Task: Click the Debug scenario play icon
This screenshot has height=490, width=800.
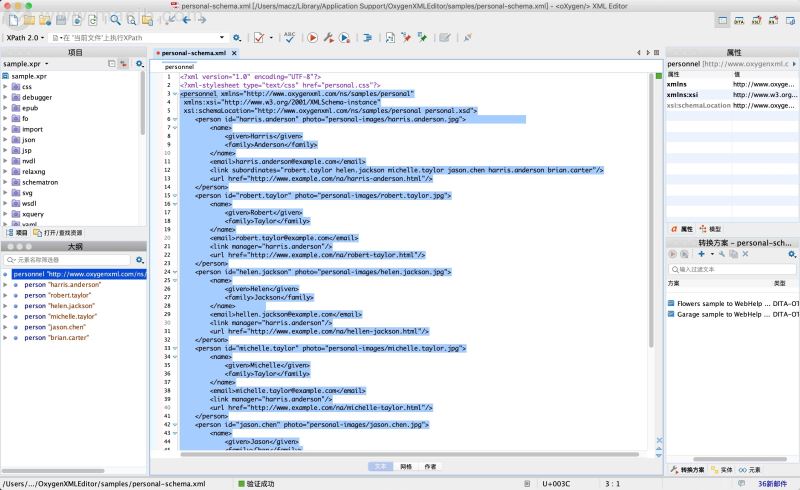Action: point(345,38)
